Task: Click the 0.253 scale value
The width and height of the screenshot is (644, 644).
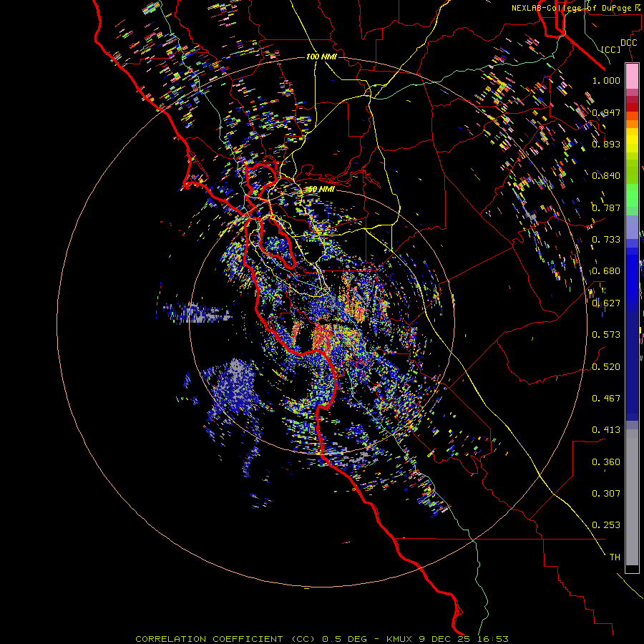Action: click(606, 525)
